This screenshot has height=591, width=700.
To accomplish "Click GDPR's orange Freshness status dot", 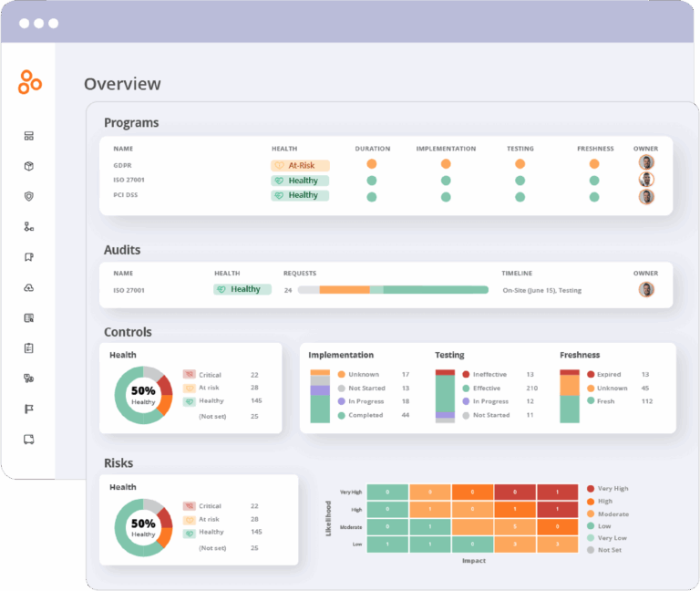I will pyautogui.click(x=593, y=164).
